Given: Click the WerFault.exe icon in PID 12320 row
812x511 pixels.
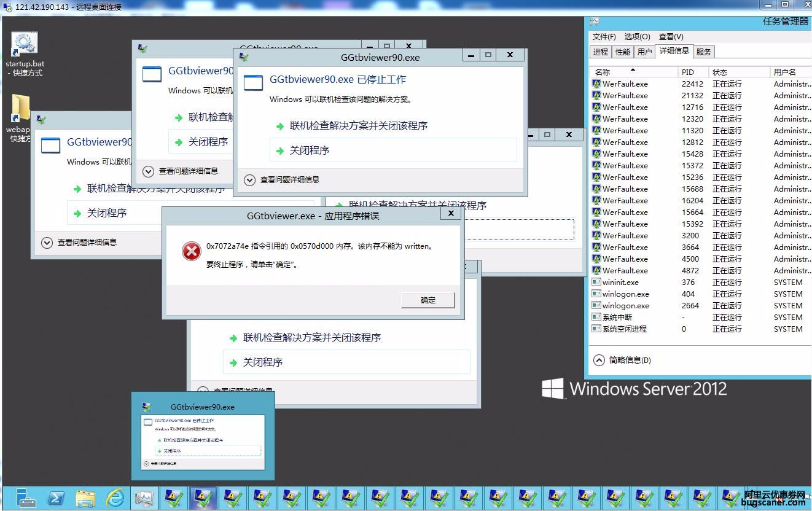Looking at the screenshot, I should [x=596, y=119].
